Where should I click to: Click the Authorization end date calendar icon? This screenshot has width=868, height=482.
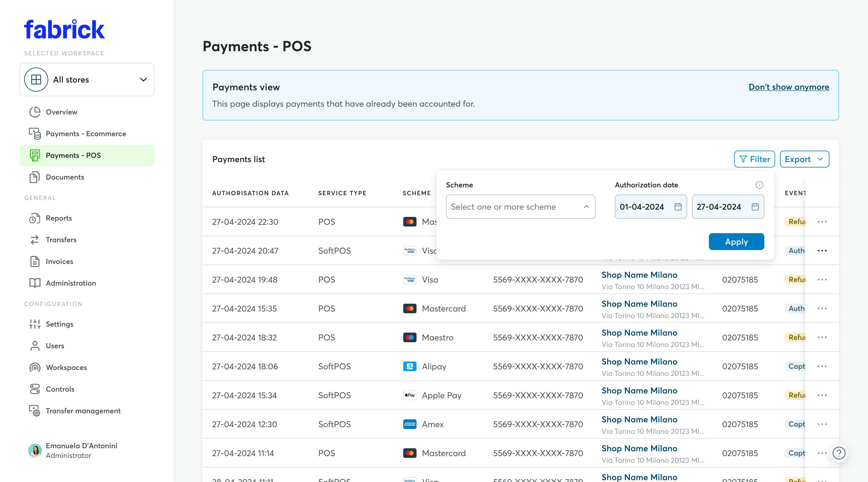pos(755,206)
